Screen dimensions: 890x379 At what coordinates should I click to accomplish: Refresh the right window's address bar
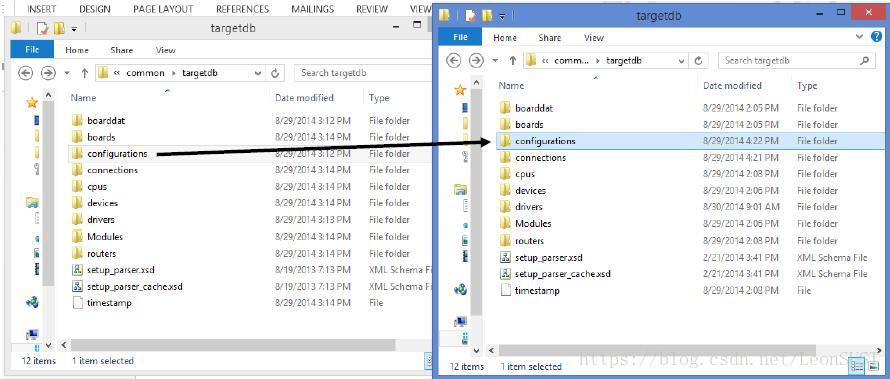click(699, 60)
